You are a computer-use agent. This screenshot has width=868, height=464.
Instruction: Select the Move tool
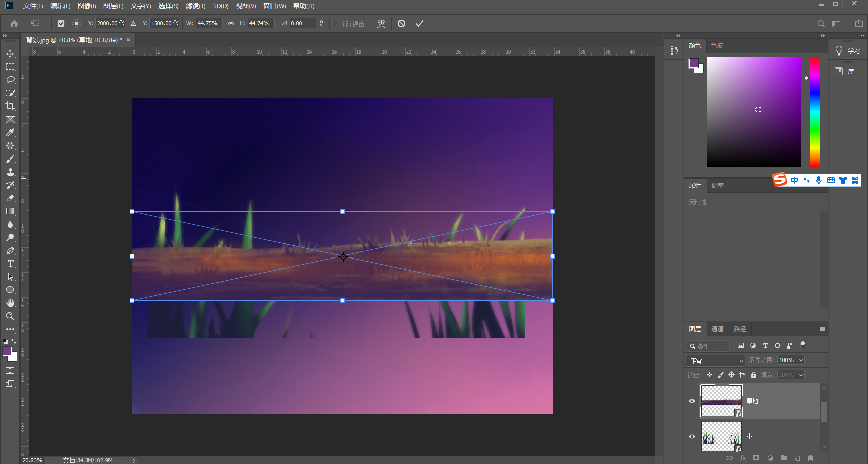[x=10, y=54]
